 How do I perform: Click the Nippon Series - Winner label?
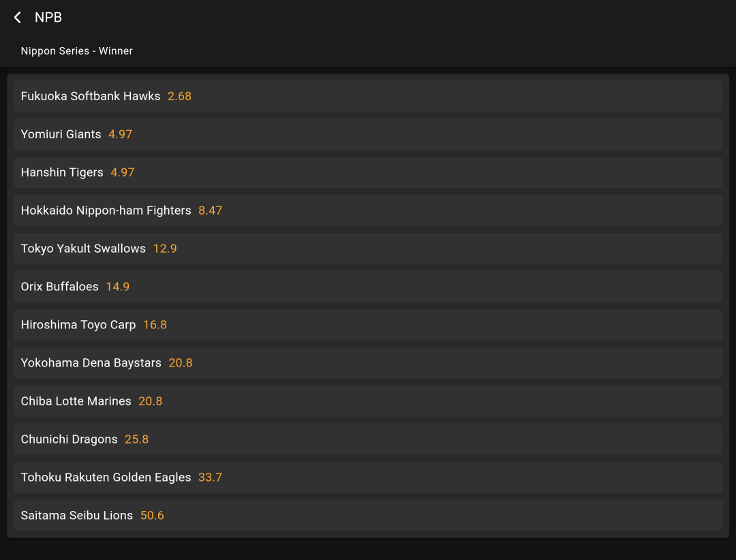(x=76, y=50)
